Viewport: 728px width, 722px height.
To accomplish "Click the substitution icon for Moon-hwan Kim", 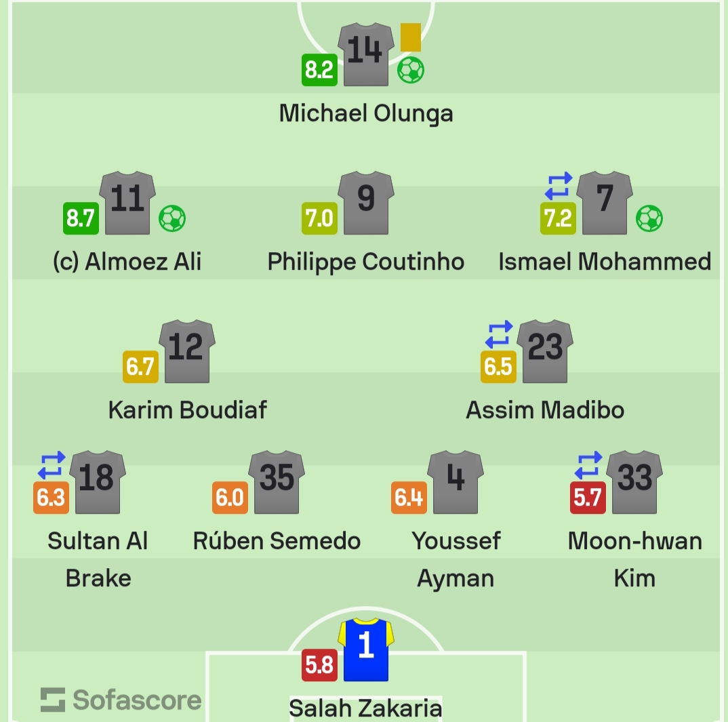I will click(x=588, y=466).
